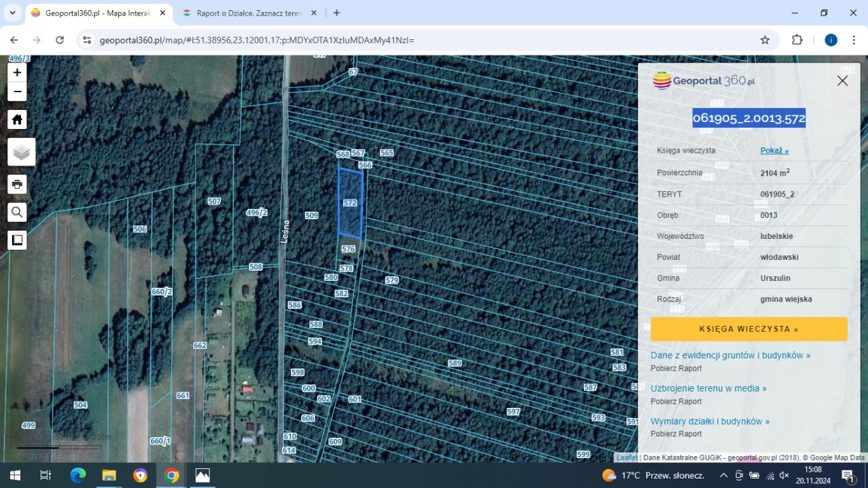Click Województwo value lubelskie
This screenshot has height=488, width=868.
tap(776, 236)
